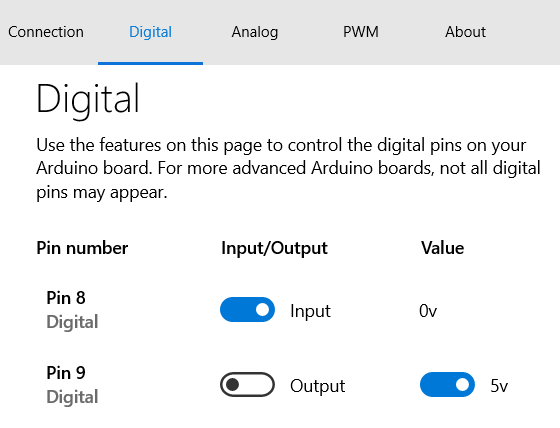Click the 5v label of Pin 9
This screenshot has height=428, width=560.
(x=499, y=386)
